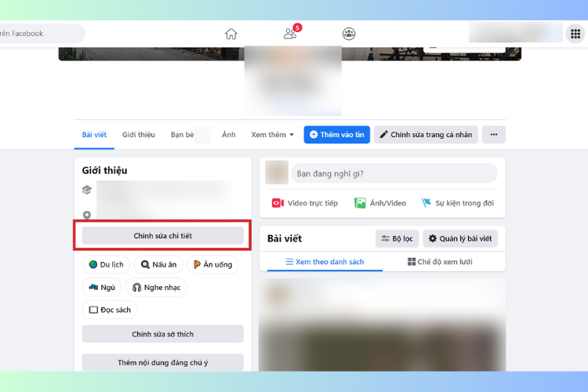The width and height of the screenshot is (588, 392).
Task: Add Ảnh/Video to post
Action: point(380,203)
